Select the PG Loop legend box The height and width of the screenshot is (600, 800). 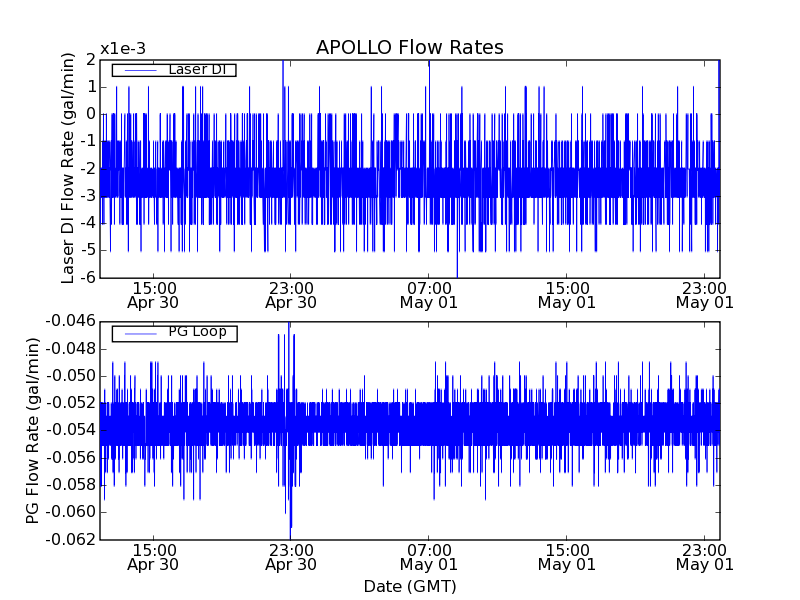173,333
